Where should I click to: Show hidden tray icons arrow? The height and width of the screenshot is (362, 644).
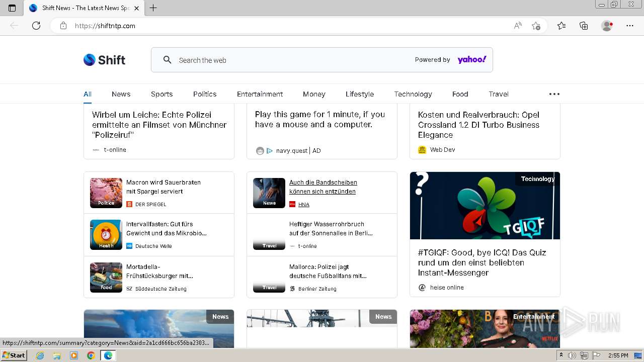(561, 355)
